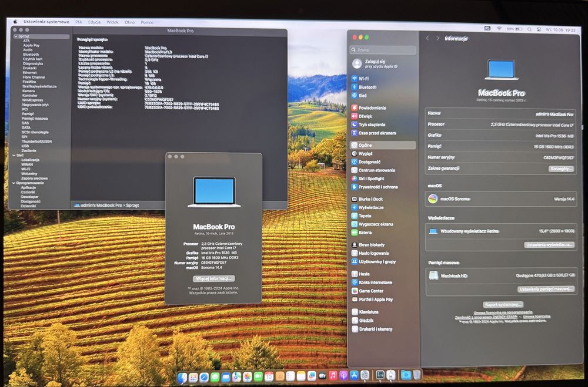Click Spotlight search icon in menu bar
Image resolution: width=588 pixels, height=387 pixels.
click(x=529, y=29)
